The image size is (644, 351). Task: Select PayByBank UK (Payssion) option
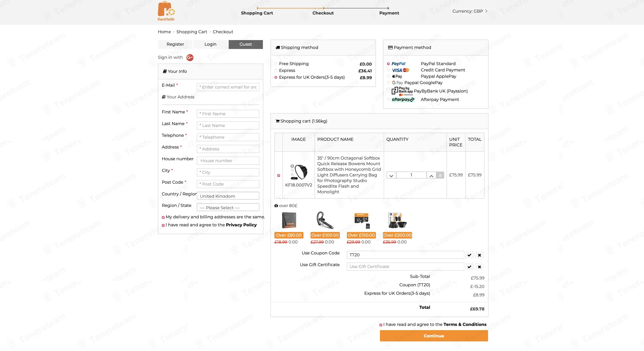point(388,89)
